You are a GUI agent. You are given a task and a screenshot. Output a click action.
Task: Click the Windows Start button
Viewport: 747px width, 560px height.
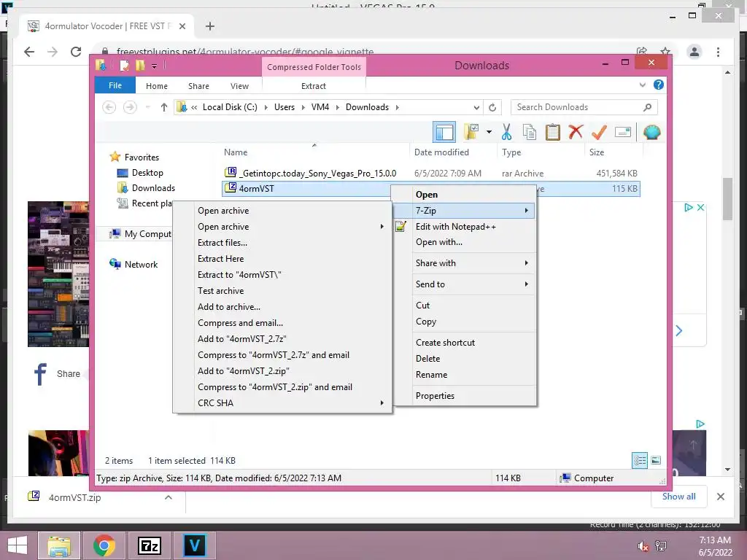(18, 545)
